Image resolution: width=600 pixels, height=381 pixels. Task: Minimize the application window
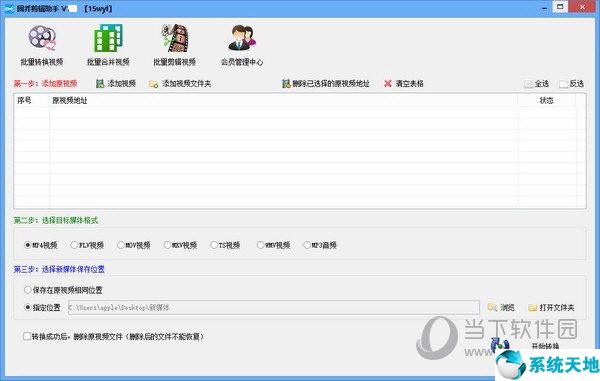point(544,7)
